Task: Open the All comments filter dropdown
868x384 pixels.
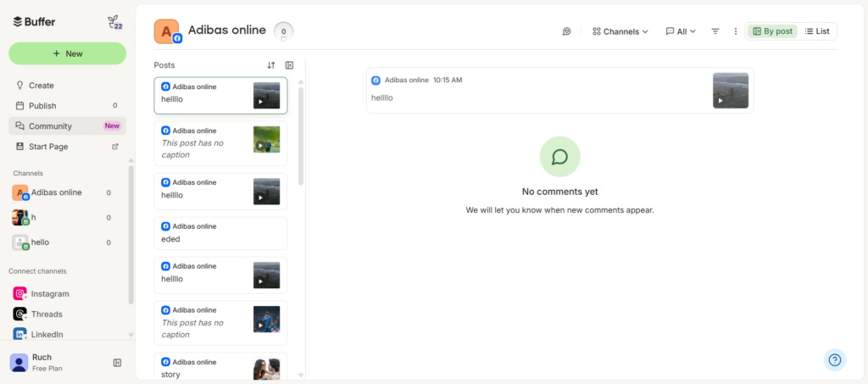Action: pyautogui.click(x=681, y=31)
